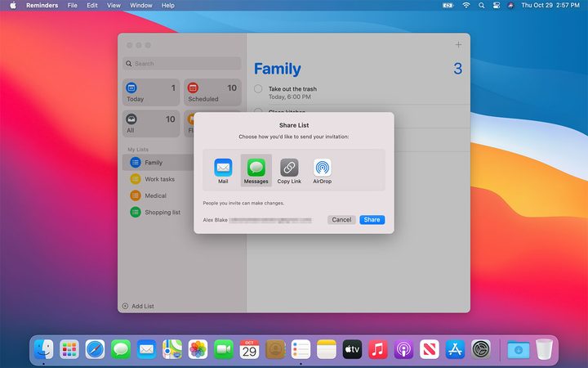The width and height of the screenshot is (588, 368).
Task: Open Calendar from the Dock
Action: tap(249, 350)
